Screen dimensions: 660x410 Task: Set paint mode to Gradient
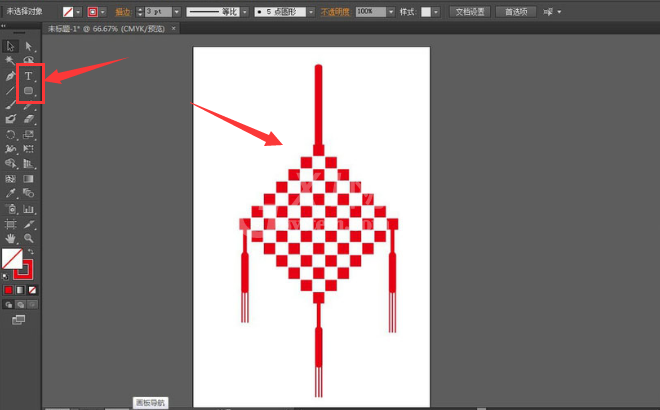pos(20,290)
